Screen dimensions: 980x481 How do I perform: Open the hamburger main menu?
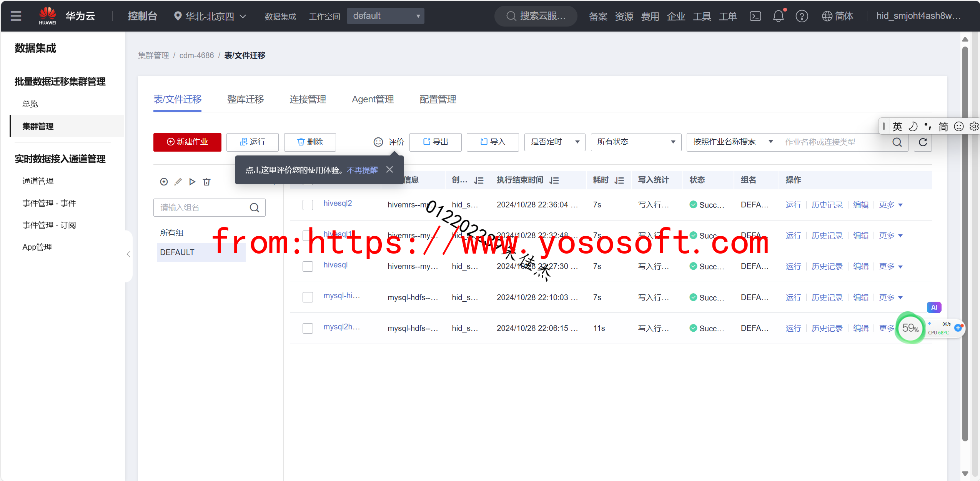click(x=16, y=16)
